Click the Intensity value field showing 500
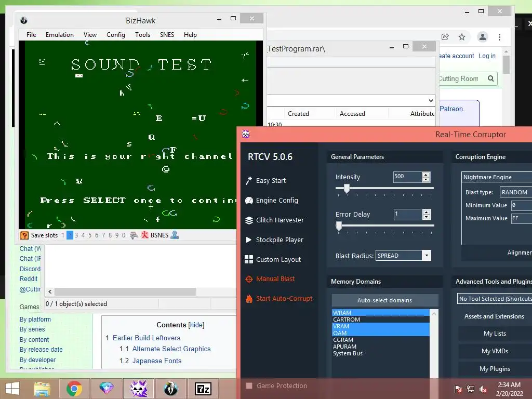This screenshot has width=532, height=399. [x=407, y=177]
